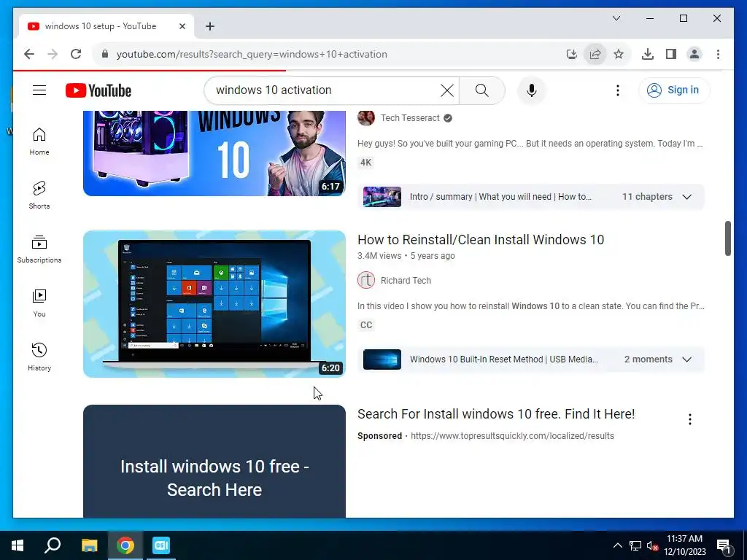Click the Sign in button
747x560 pixels.
tap(673, 90)
